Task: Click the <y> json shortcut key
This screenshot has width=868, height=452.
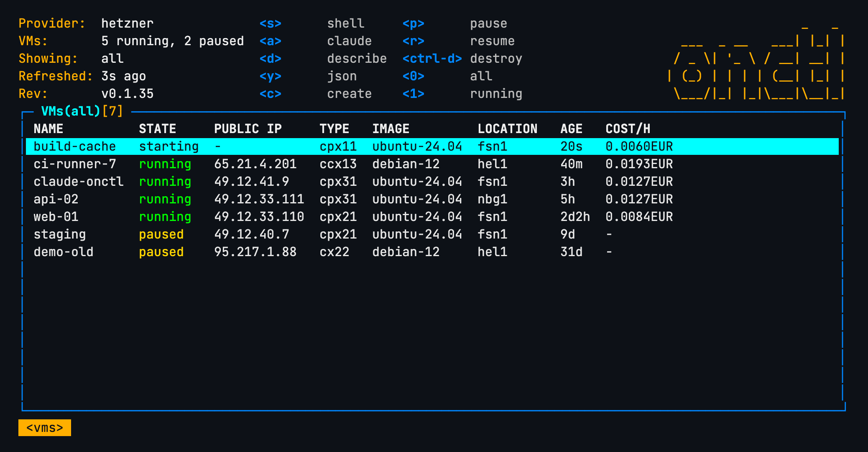Action: [270, 76]
